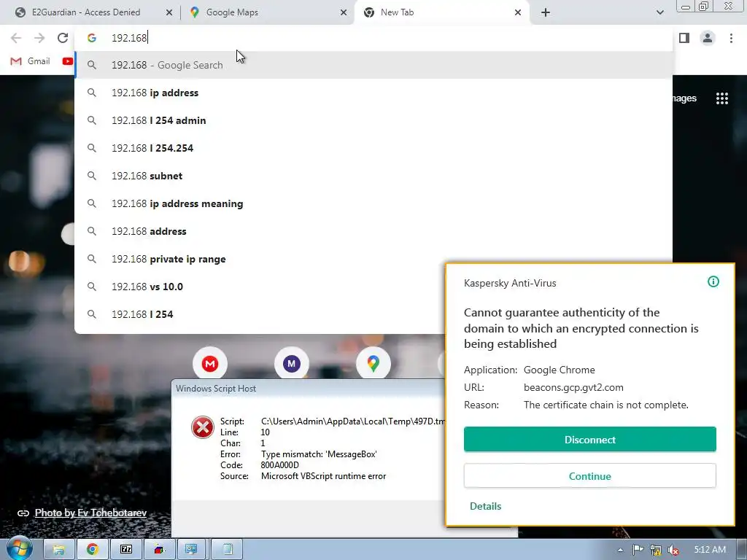Image resolution: width=747 pixels, height=560 pixels.
Task: Open the purple M shortcut tile
Action: (x=292, y=364)
